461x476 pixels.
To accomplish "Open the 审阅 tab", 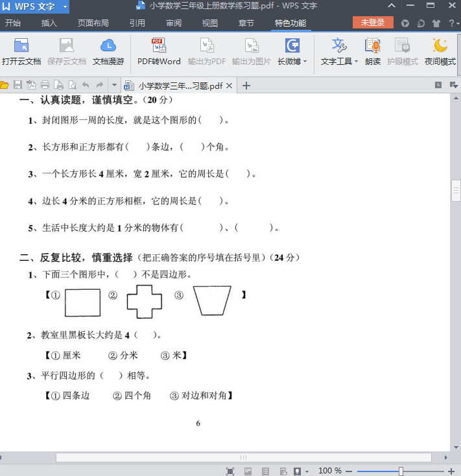I will (174, 23).
